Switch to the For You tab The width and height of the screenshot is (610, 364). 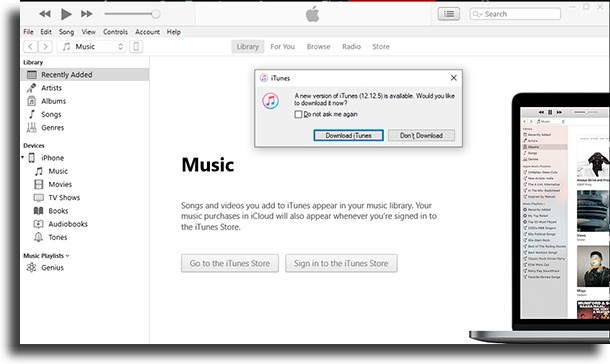[282, 47]
